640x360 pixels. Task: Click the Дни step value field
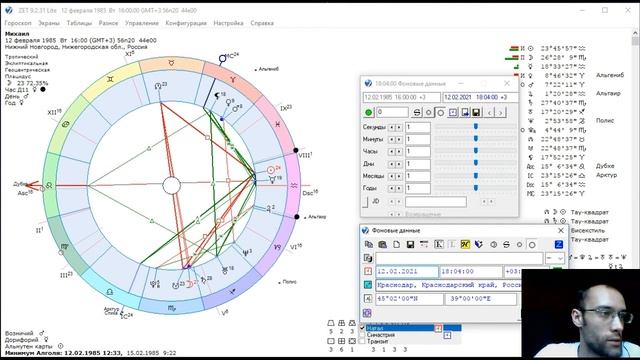tap(418, 164)
